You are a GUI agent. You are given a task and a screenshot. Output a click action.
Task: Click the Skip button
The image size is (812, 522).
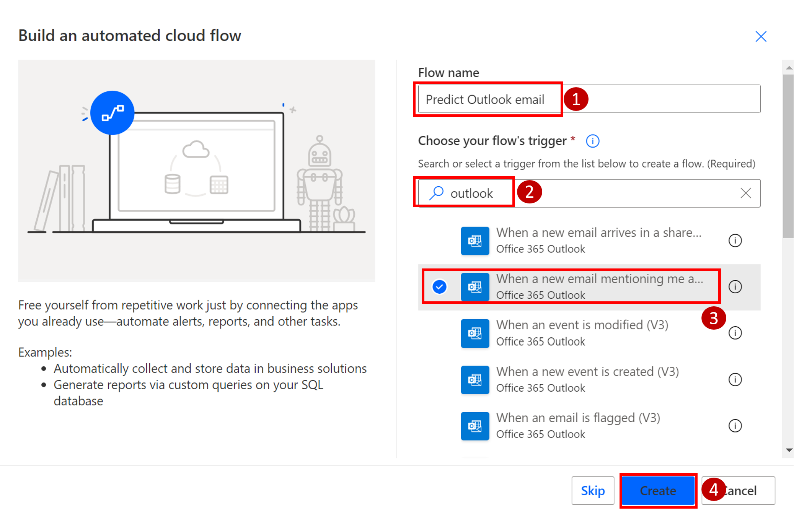pyautogui.click(x=593, y=491)
